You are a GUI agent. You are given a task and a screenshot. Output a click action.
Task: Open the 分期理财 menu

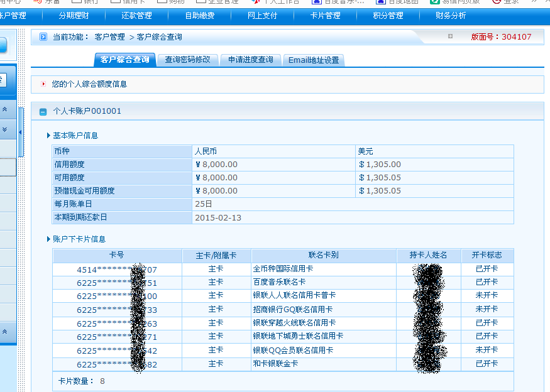coord(74,16)
